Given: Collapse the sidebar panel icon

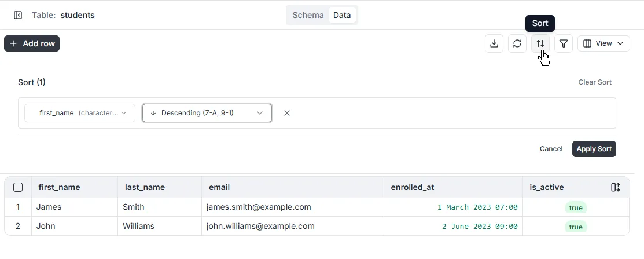Looking at the screenshot, I should [18, 15].
